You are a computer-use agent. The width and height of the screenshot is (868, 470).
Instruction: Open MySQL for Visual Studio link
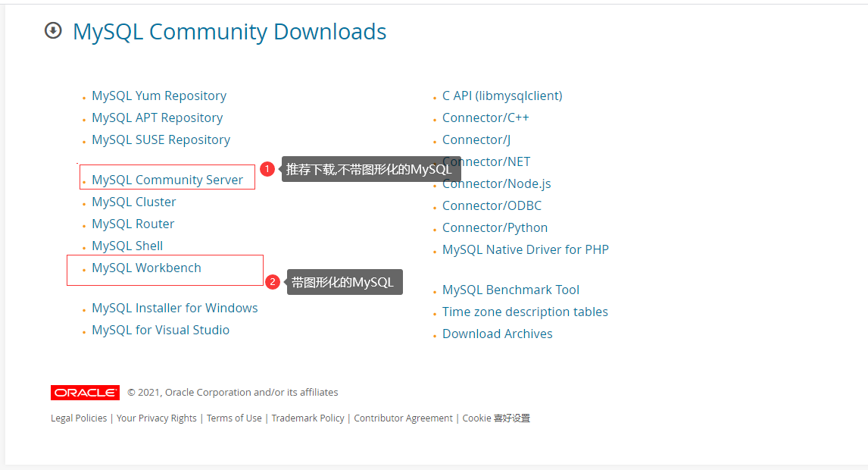click(161, 330)
